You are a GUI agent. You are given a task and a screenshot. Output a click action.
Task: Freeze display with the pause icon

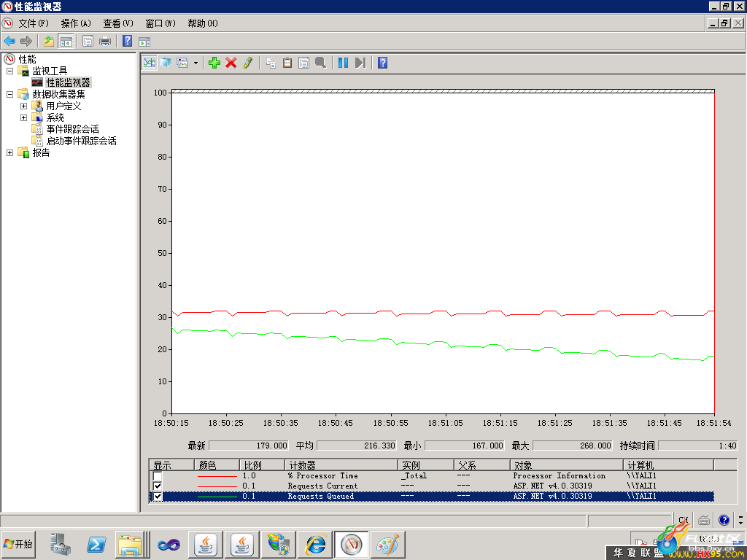point(343,63)
